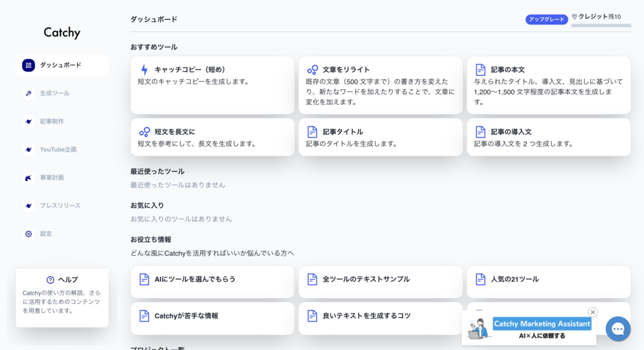Click the クレジット残10 label

click(x=599, y=17)
